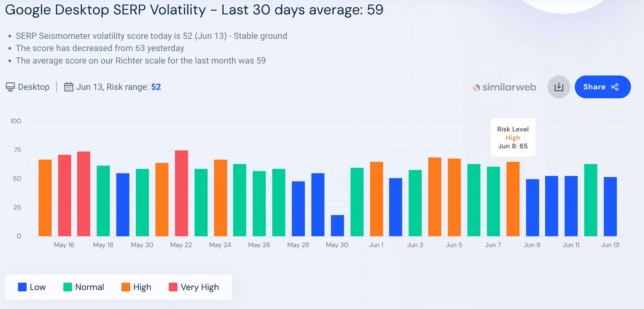Toggle the Very High legend item
This screenshot has height=309, width=644.
[194, 287]
